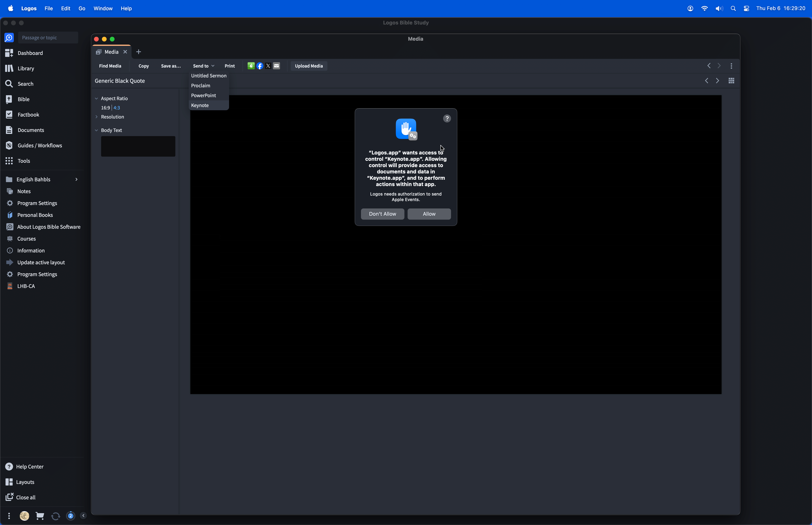Expand the English Bahbls folder
The height and width of the screenshot is (525, 812).
pos(76,179)
